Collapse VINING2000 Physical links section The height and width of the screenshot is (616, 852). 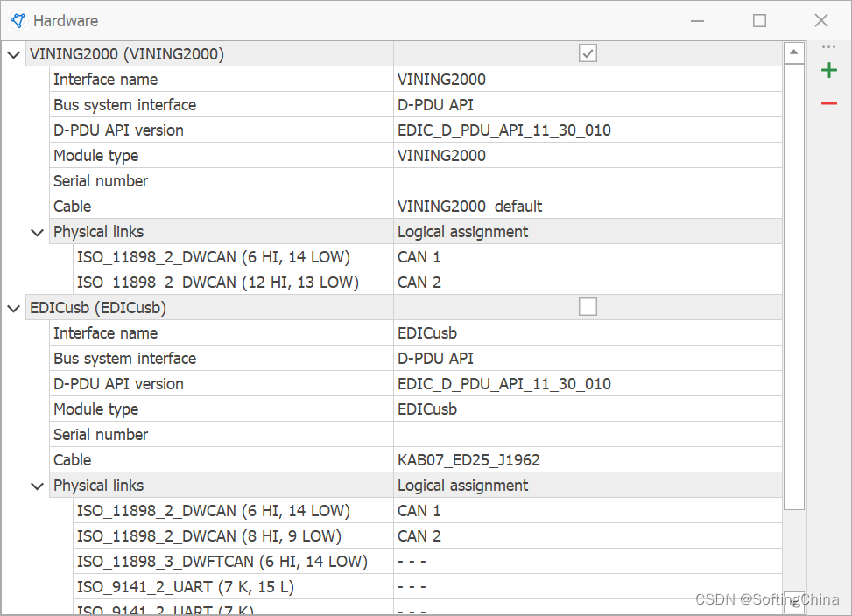(37, 233)
